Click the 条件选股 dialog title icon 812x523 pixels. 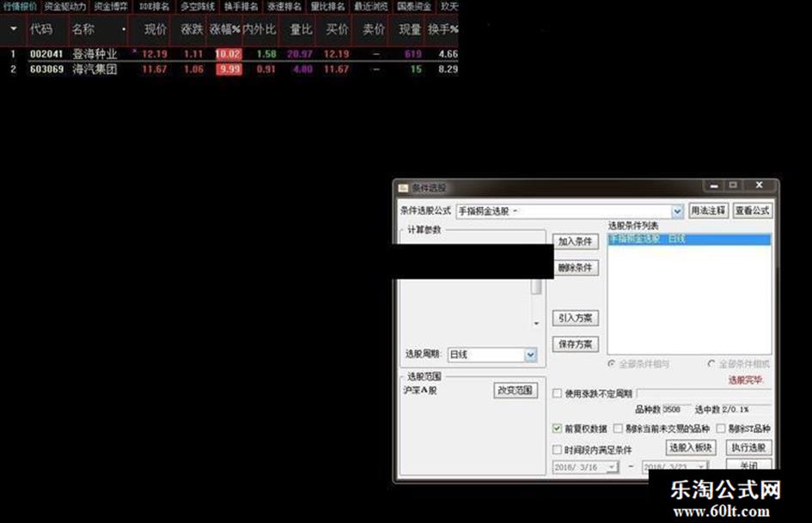(403, 187)
